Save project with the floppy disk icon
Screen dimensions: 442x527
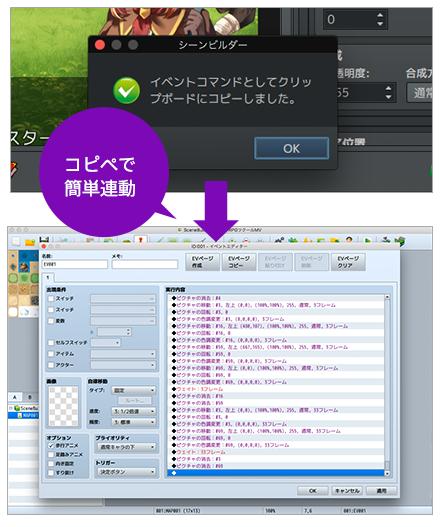(44, 240)
